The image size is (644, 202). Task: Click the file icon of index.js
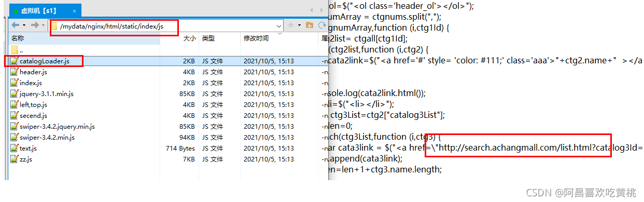click(x=14, y=83)
